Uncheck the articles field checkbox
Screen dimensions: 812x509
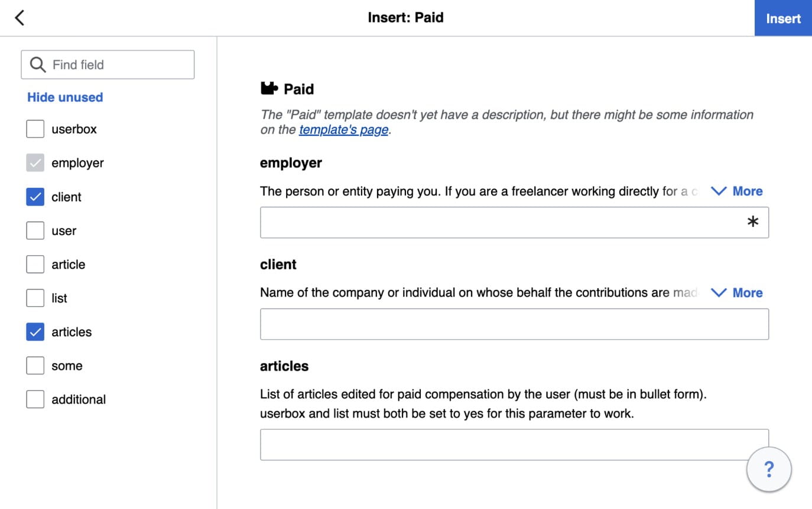click(35, 332)
